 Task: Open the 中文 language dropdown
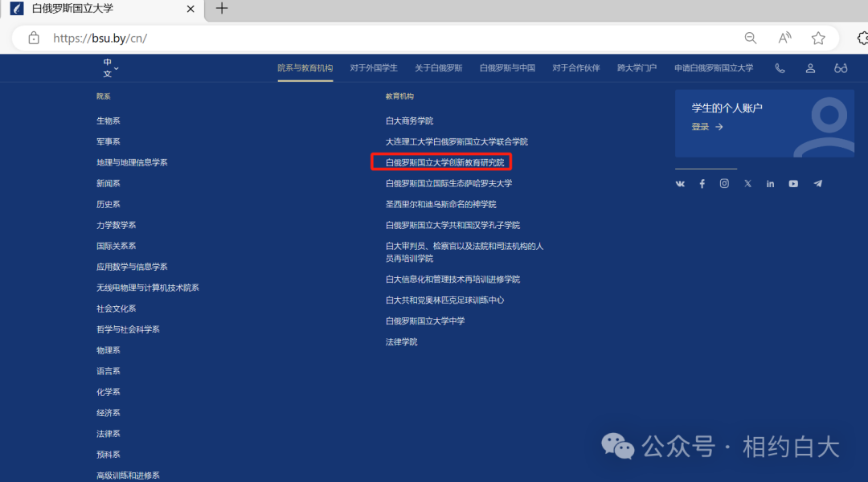click(110, 68)
